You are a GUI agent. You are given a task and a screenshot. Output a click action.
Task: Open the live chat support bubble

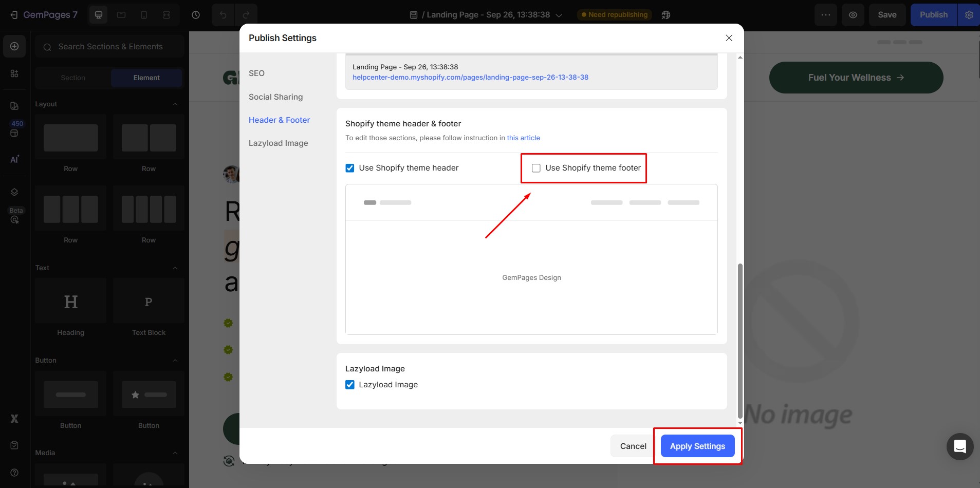[959, 446]
